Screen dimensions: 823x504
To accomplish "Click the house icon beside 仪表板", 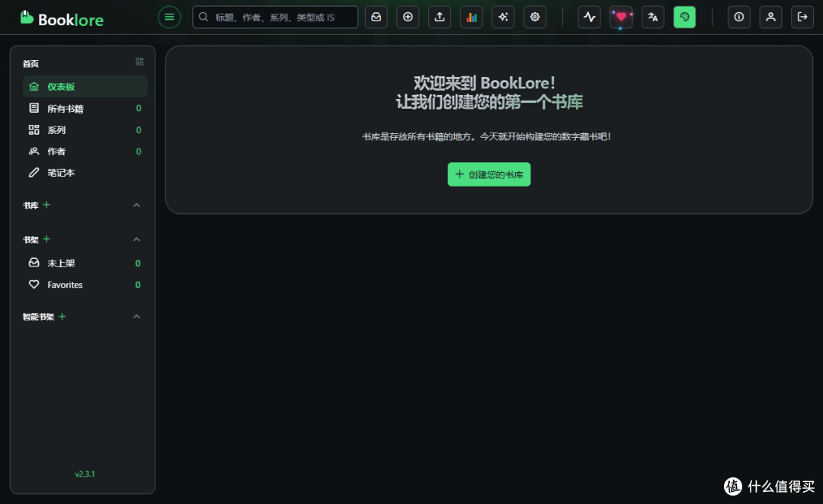I will 34,87.
